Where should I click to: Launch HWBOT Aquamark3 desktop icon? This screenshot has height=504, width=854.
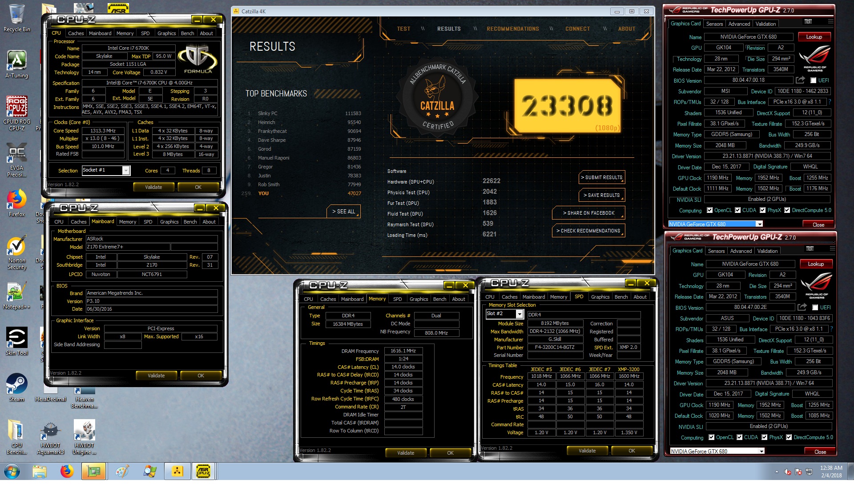pyautogui.click(x=50, y=437)
